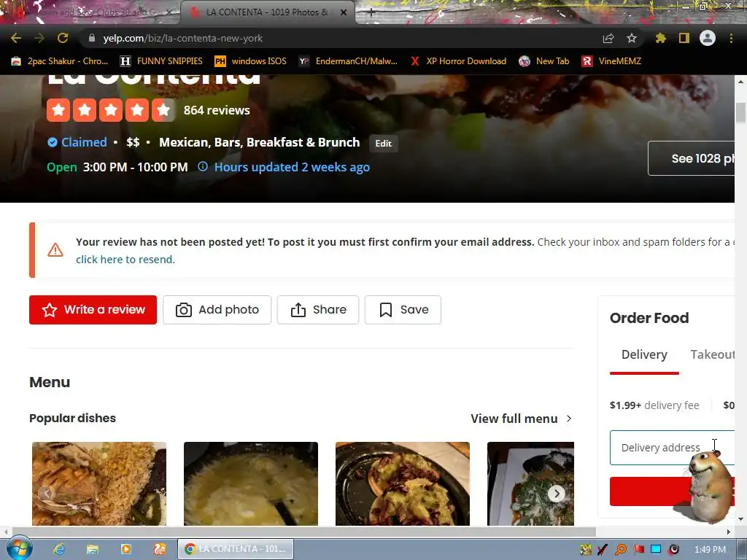Click the horizontal scrollbar at page bottom
747x560 pixels.
tap(304, 532)
